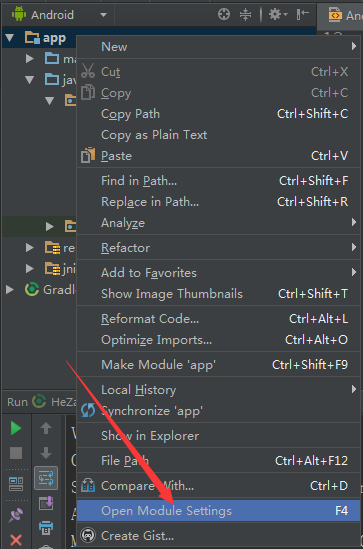
Task: Click the up arrow stack trace icon
Action: click(46, 428)
